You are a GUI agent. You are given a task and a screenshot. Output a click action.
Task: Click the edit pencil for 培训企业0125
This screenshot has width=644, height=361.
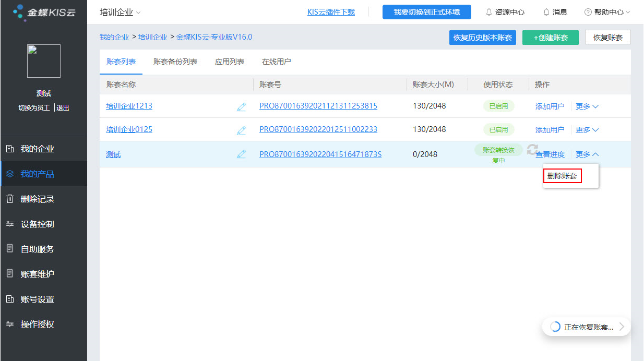pos(241,130)
